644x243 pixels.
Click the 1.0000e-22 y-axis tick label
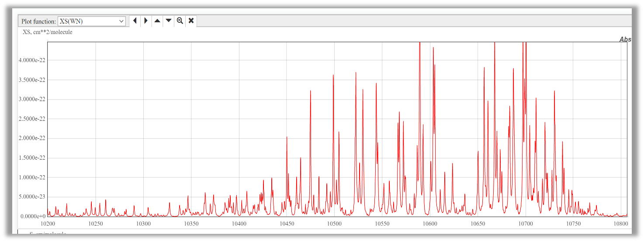[x=32, y=178]
